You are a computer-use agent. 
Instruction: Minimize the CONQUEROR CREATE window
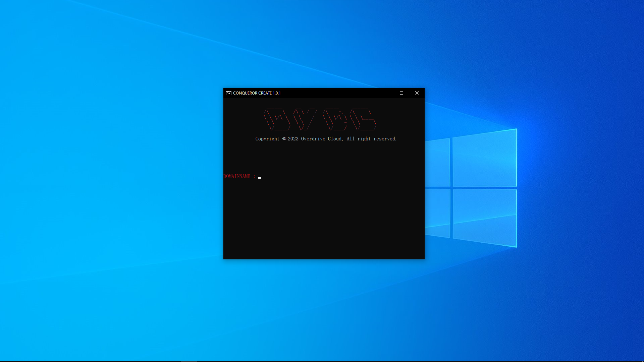(386, 93)
